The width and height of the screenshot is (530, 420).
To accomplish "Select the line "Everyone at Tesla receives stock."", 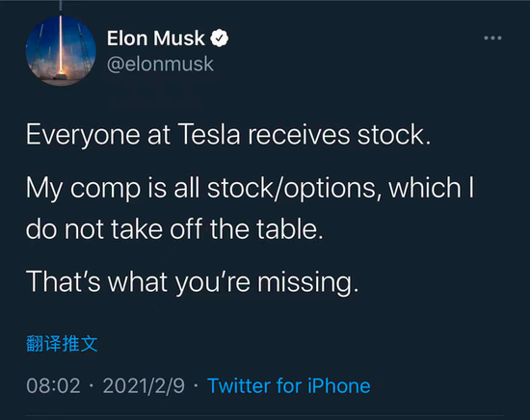I will [228, 135].
